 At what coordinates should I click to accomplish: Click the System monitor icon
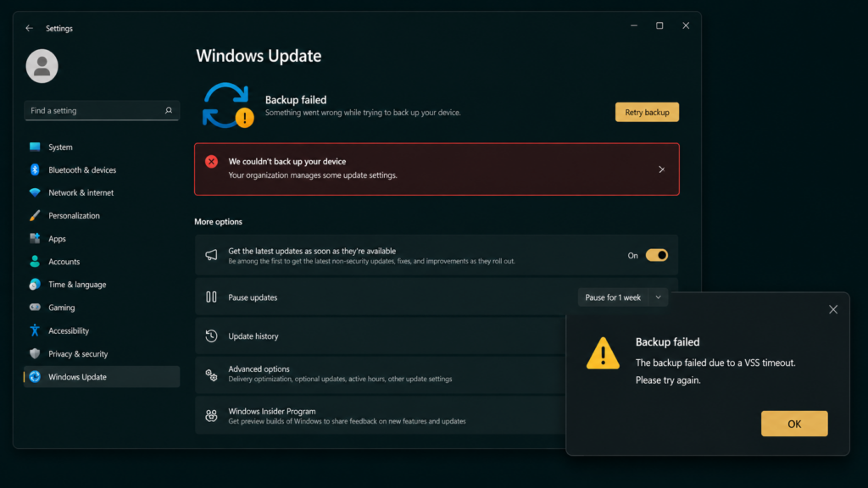[35, 147]
